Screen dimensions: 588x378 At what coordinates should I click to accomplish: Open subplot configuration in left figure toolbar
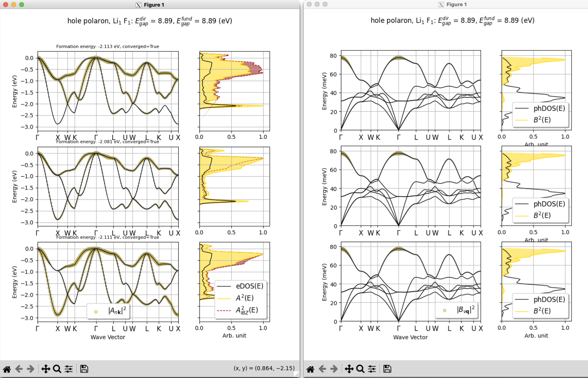coord(69,369)
